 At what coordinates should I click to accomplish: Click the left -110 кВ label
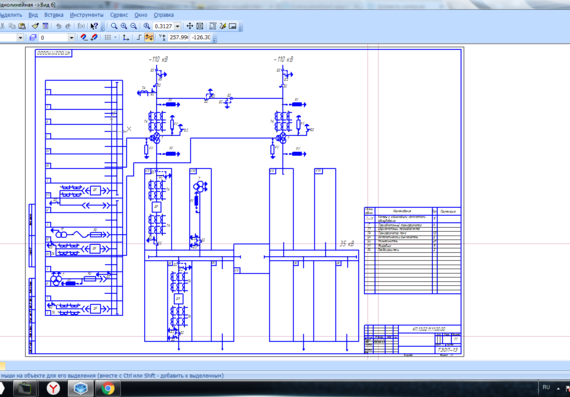pyautogui.click(x=158, y=59)
